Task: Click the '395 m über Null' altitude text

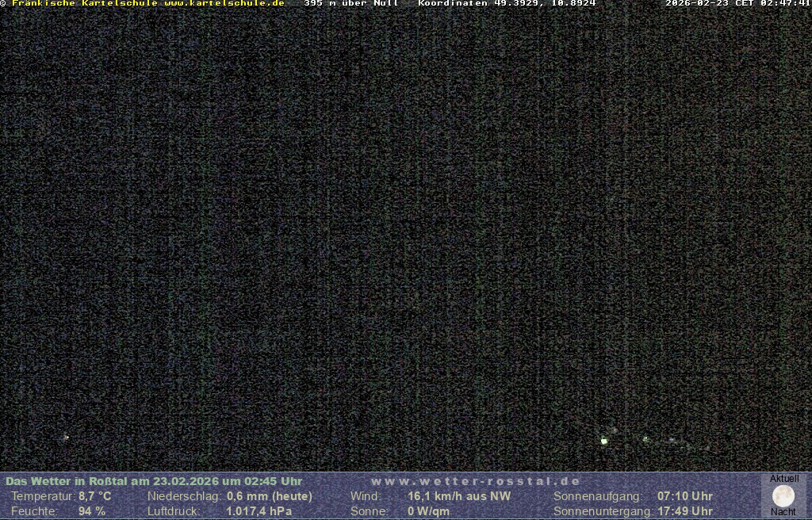Action: pyautogui.click(x=351, y=3)
